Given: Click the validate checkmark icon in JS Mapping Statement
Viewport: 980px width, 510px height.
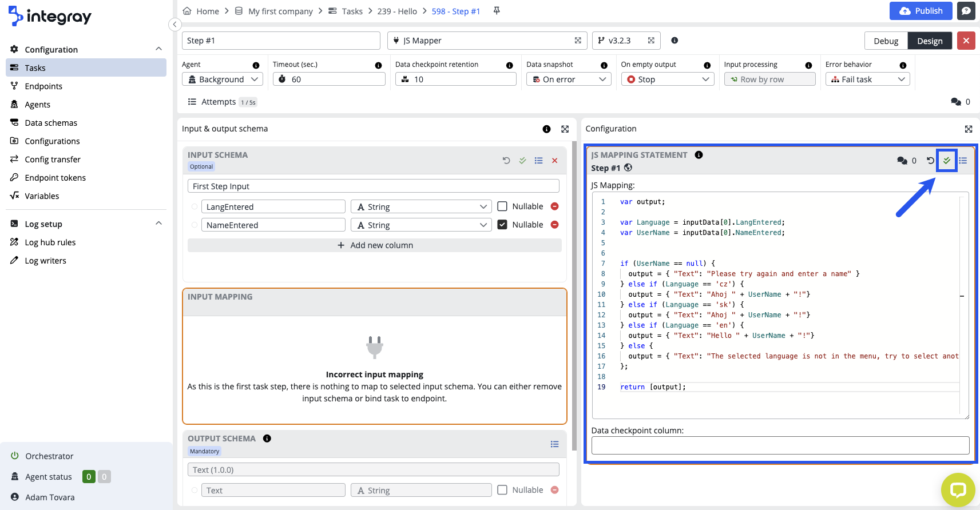Looking at the screenshot, I should (947, 161).
